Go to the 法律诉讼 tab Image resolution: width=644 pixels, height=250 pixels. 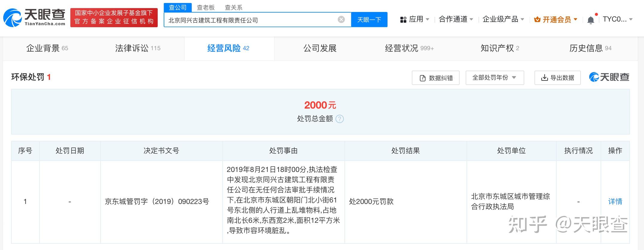138,48
